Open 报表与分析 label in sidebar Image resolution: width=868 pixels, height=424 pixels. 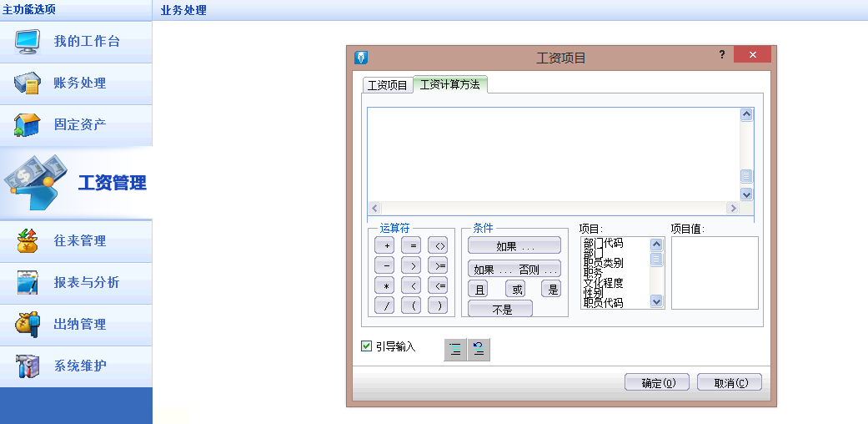[87, 282]
